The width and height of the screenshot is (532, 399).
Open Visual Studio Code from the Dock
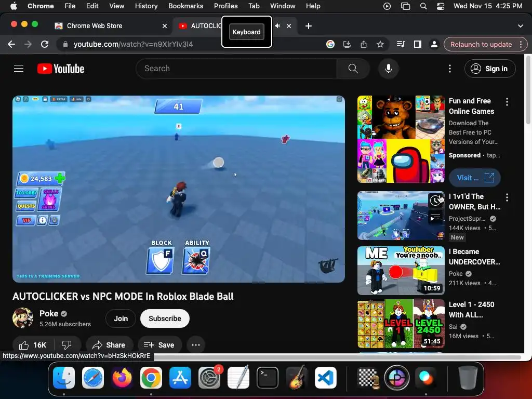pos(326,378)
